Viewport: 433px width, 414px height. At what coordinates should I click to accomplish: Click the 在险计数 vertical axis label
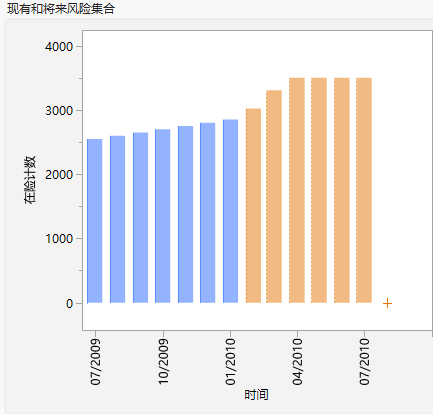pos(30,180)
